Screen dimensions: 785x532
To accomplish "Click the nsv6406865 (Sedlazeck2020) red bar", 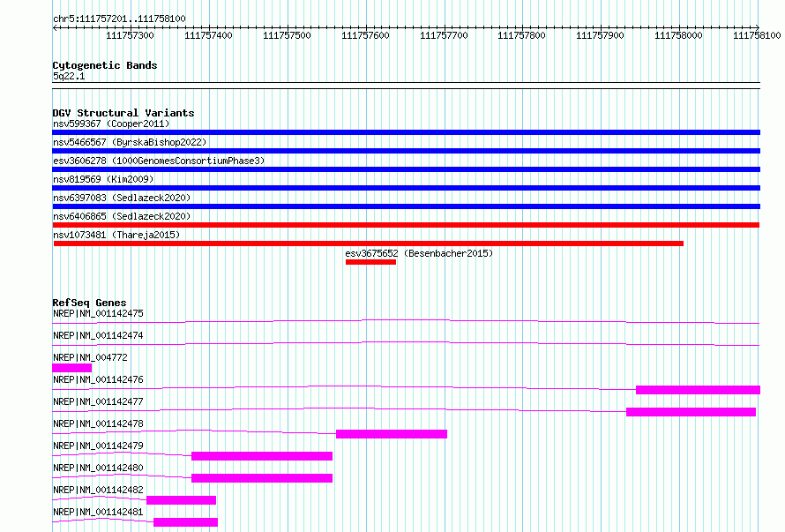I will click(x=406, y=225).
